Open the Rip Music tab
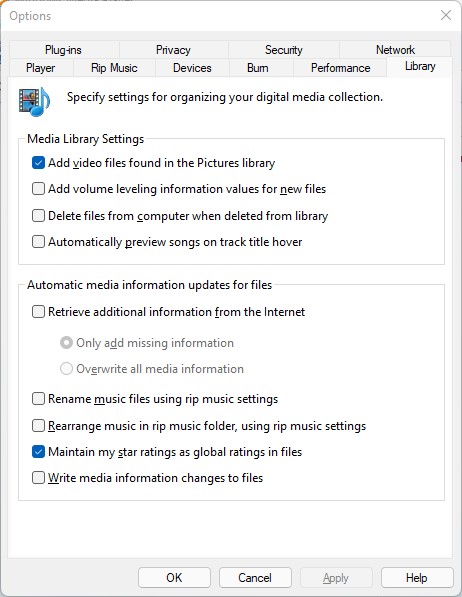 114,68
